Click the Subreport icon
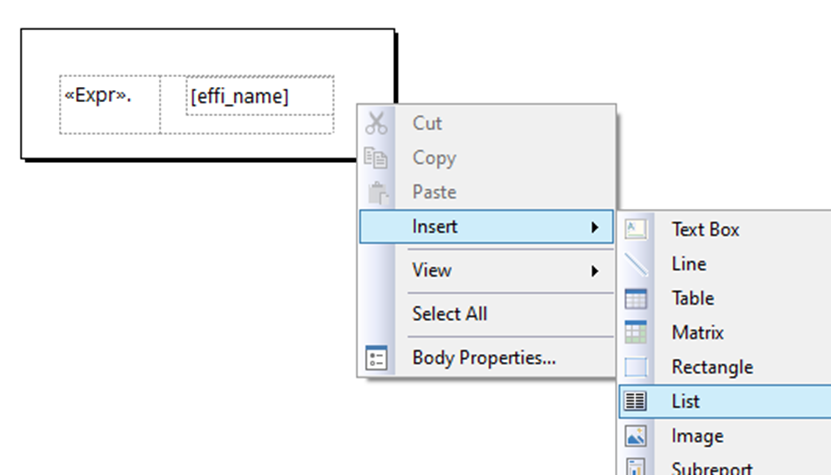This screenshot has width=831, height=475. (x=635, y=468)
